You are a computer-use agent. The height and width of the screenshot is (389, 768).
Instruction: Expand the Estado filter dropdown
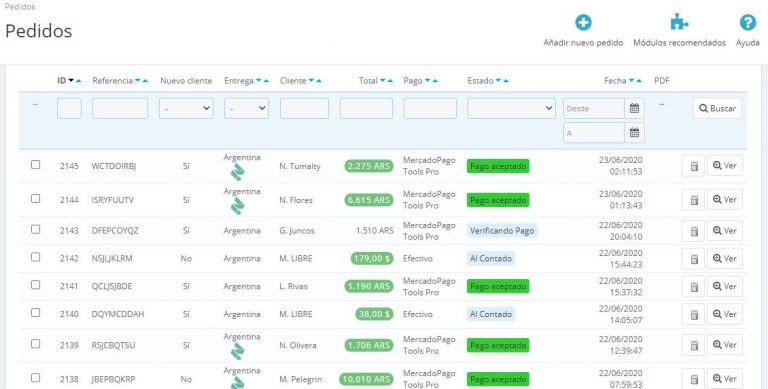pyautogui.click(x=511, y=108)
